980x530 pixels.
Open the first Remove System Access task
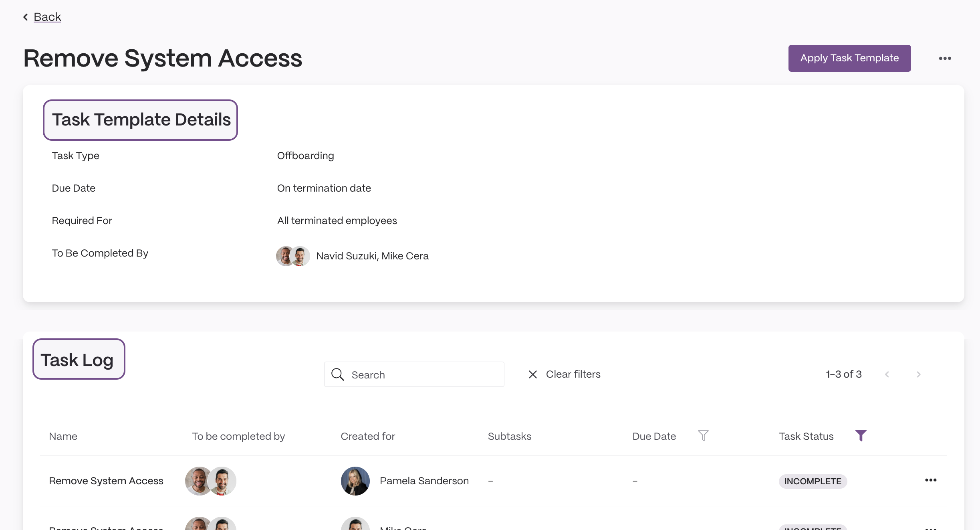[106, 481]
